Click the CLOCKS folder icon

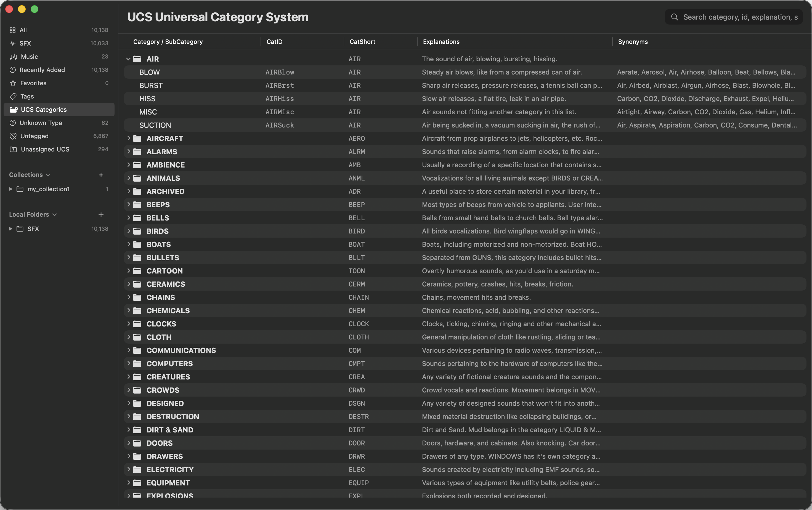[137, 324]
